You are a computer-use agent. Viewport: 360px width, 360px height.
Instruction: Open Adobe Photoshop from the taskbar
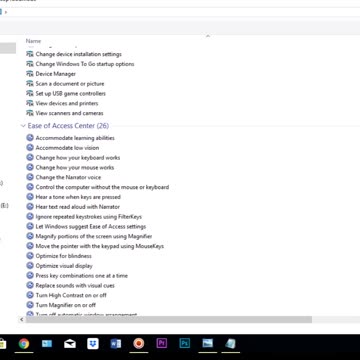click(185, 343)
